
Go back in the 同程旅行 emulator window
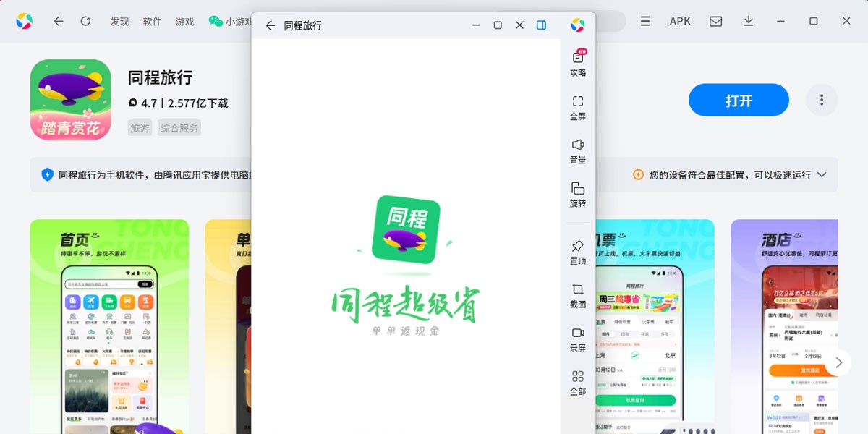point(270,25)
